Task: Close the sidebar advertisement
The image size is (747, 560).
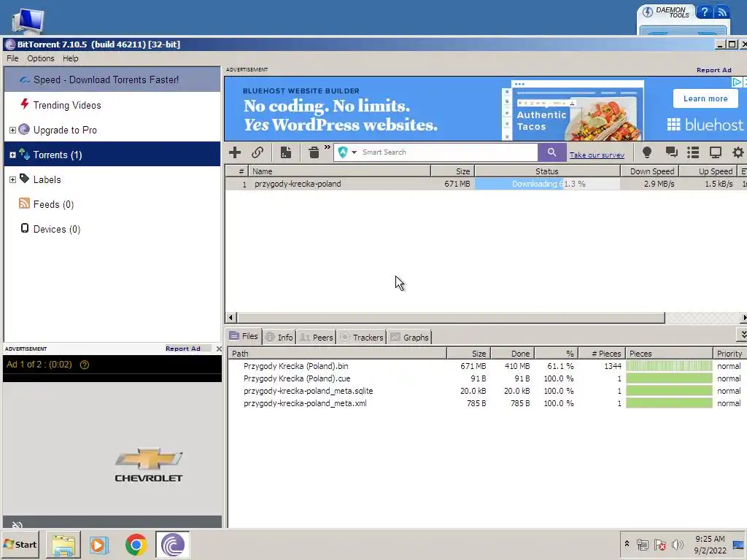Action: click(219, 349)
